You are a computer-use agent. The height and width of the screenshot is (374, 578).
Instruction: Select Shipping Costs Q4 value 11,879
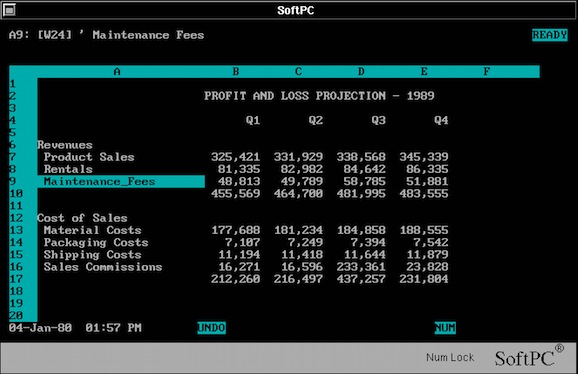pos(427,255)
